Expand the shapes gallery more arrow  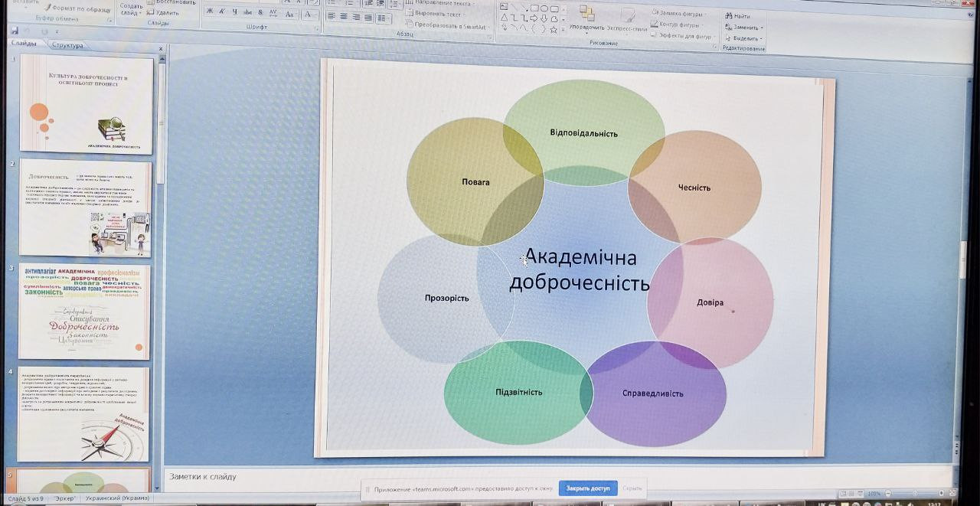(x=565, y=29)
